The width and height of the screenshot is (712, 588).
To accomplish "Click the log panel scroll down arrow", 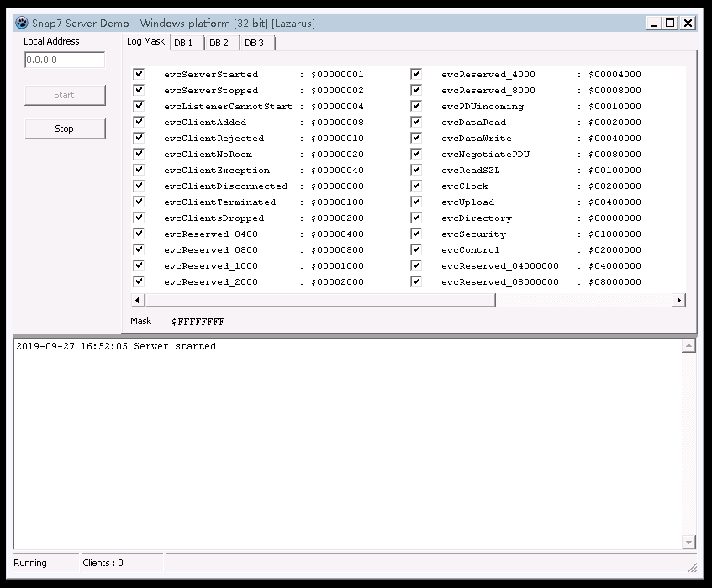I will (688, 542).
